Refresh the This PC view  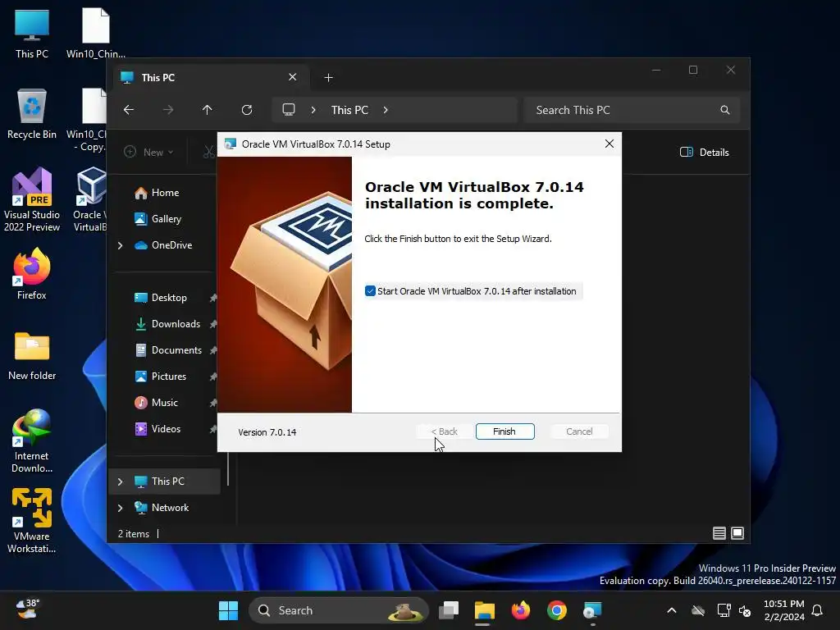pos(247,110)
